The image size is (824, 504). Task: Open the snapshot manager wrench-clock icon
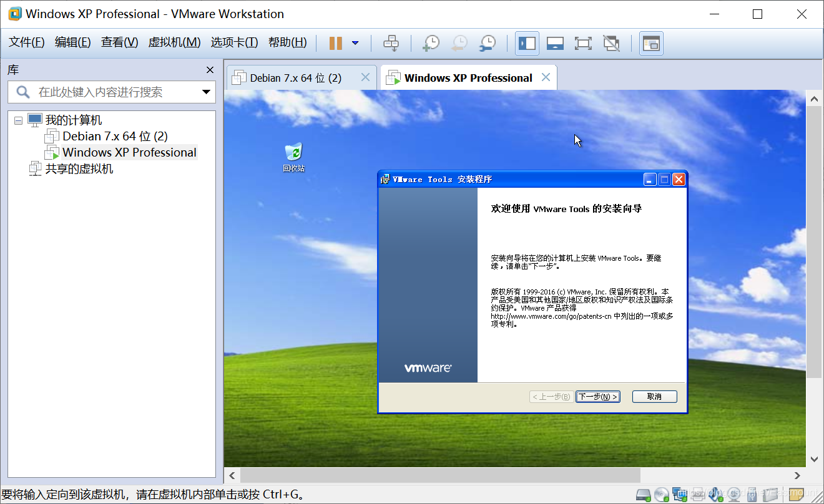(x=488, y=43)
